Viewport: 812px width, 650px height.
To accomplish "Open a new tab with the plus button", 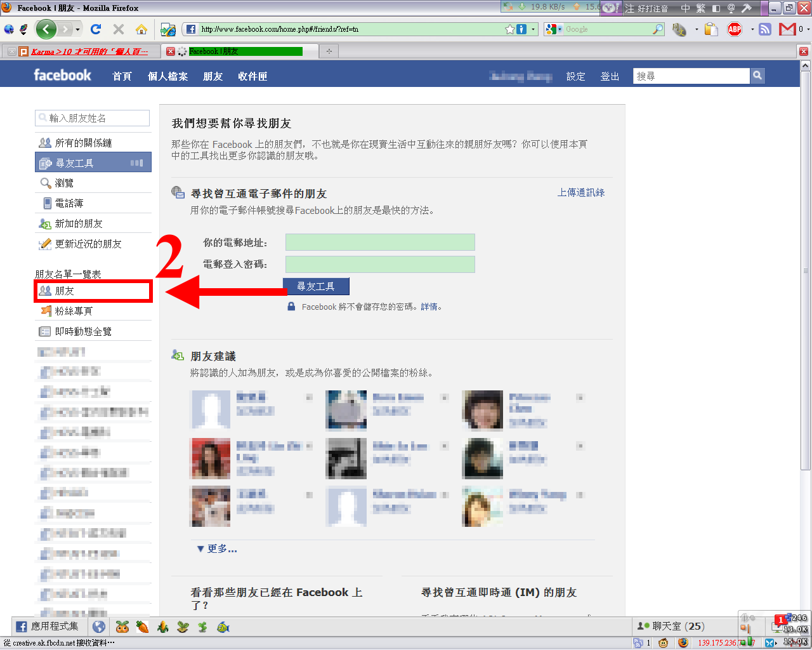I will 329,51.
